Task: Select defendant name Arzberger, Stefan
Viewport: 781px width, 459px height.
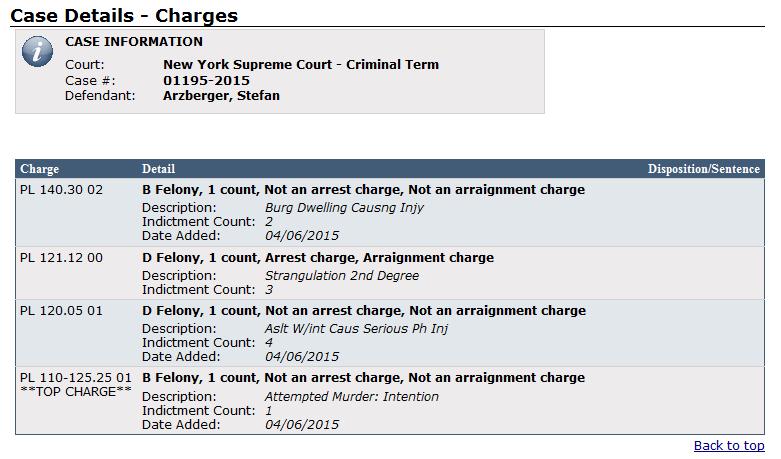Action: coord(221,96)
